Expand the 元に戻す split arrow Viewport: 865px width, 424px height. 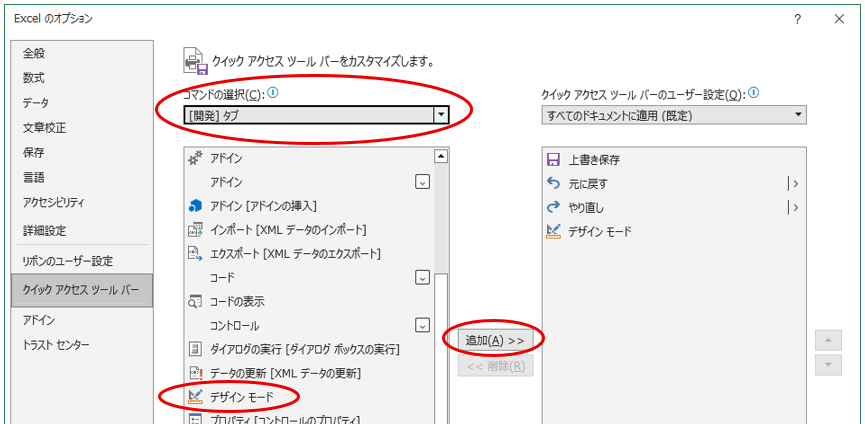794,184
